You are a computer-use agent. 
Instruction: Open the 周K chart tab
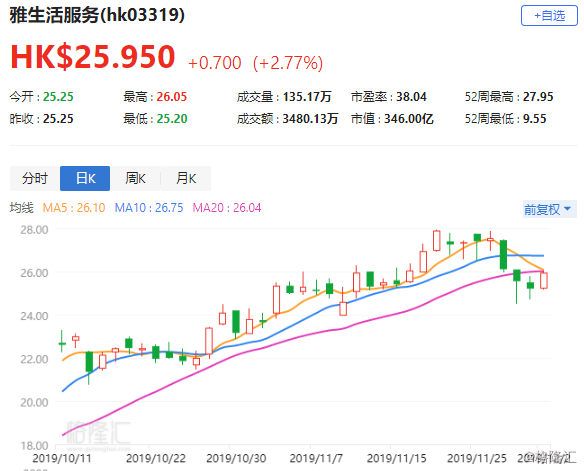click(135, 178)
